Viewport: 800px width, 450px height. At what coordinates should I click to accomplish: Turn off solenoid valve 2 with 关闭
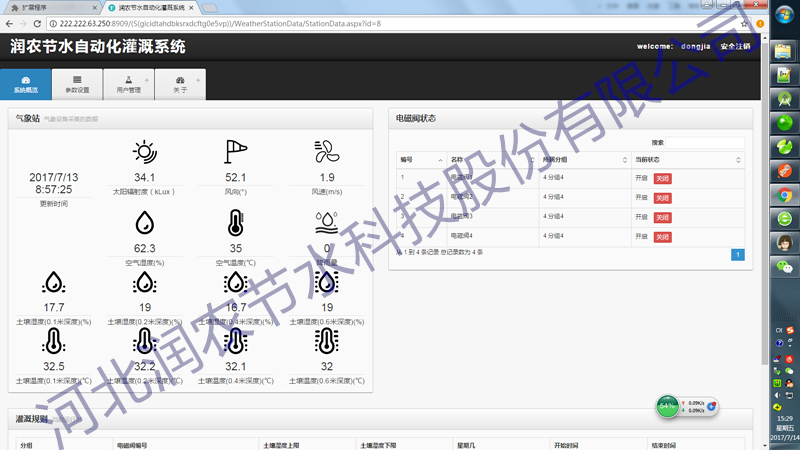pos(662,198)
